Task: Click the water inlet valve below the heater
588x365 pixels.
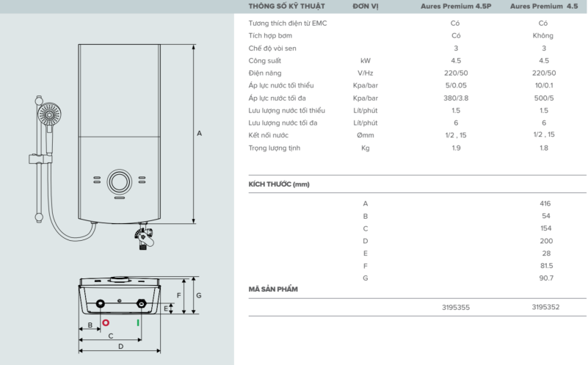Action: pyautogui.click(x=144, y=237)
